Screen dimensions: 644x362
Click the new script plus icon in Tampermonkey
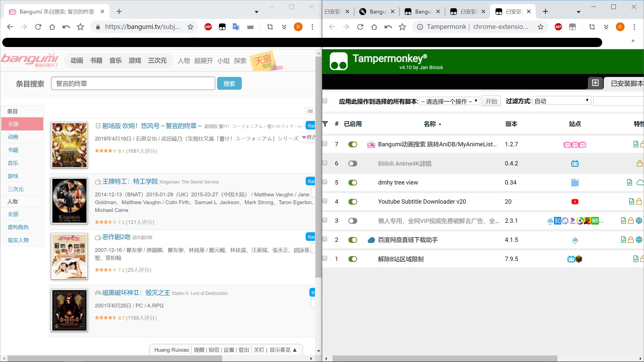tap(595, 83)
